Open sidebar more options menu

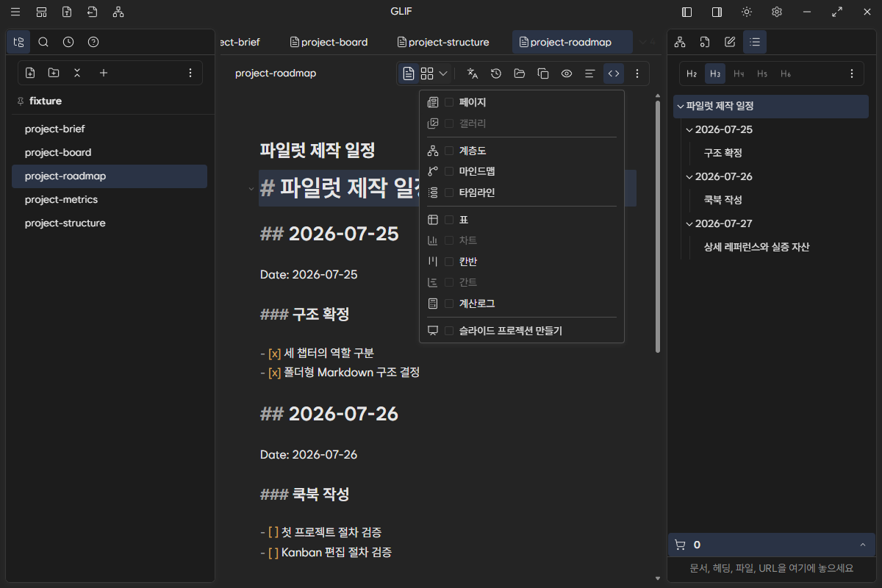pyautogui.click(x=190, y=73)
